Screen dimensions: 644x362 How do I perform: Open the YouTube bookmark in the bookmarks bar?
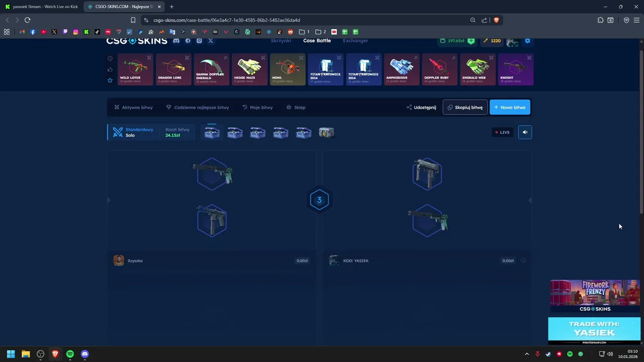(x=43, y=32)
